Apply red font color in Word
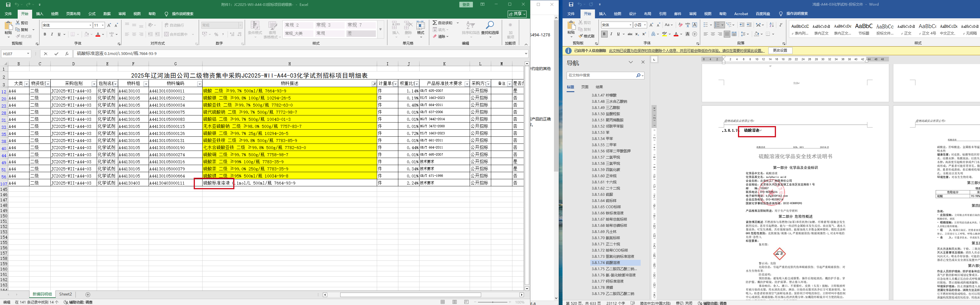Screen dimensions: 980x305 tap(676, 34)
